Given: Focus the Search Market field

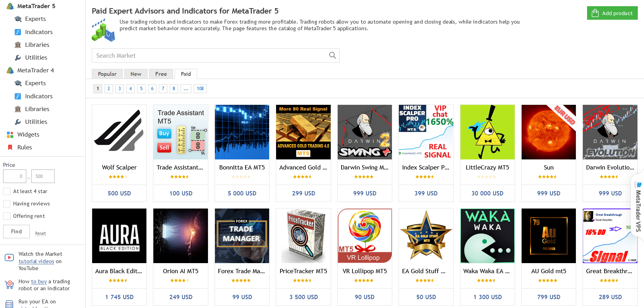Looking at the screenshot, I should click(x=215, y=55).
